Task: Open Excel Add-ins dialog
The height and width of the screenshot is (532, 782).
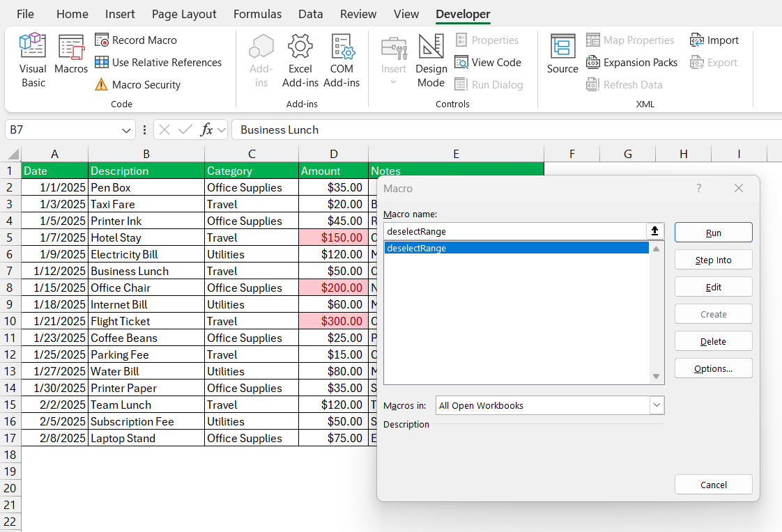Action: tap(300, 61)
